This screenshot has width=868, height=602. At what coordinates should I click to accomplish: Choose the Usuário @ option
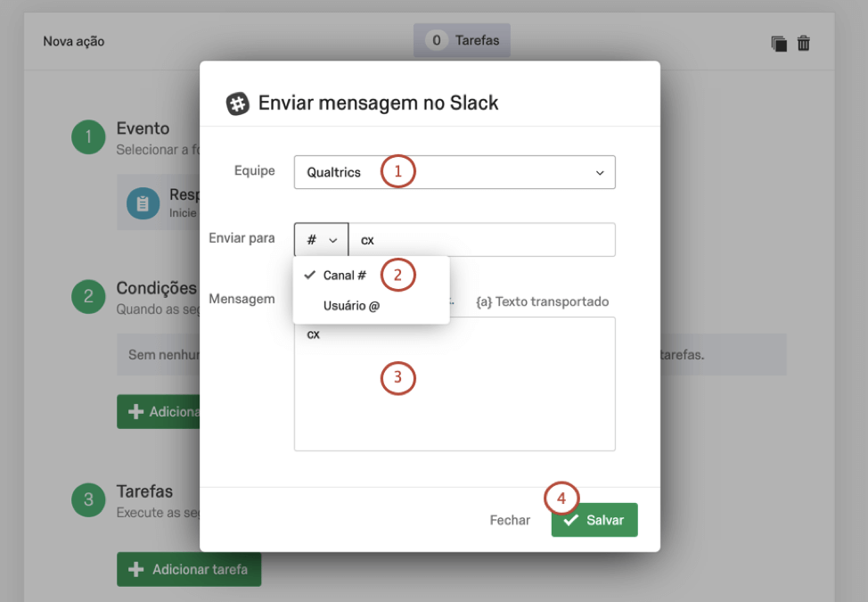(351, 305)
